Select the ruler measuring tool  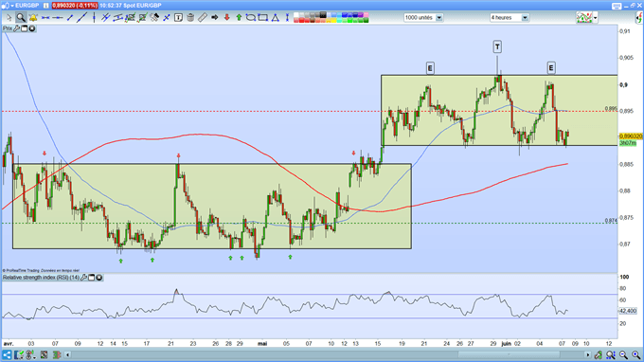click(x=202, y=18)
